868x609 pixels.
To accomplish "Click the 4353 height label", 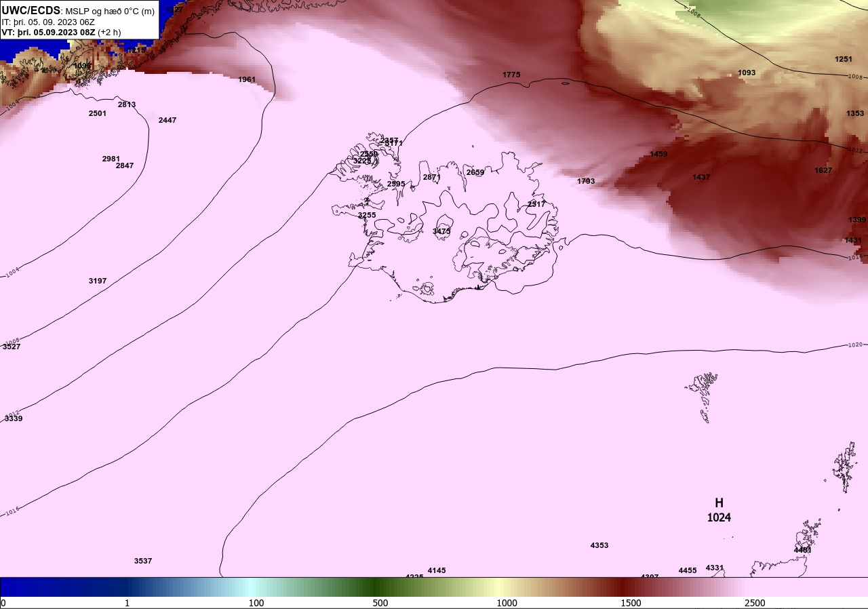I will (599, 545).
